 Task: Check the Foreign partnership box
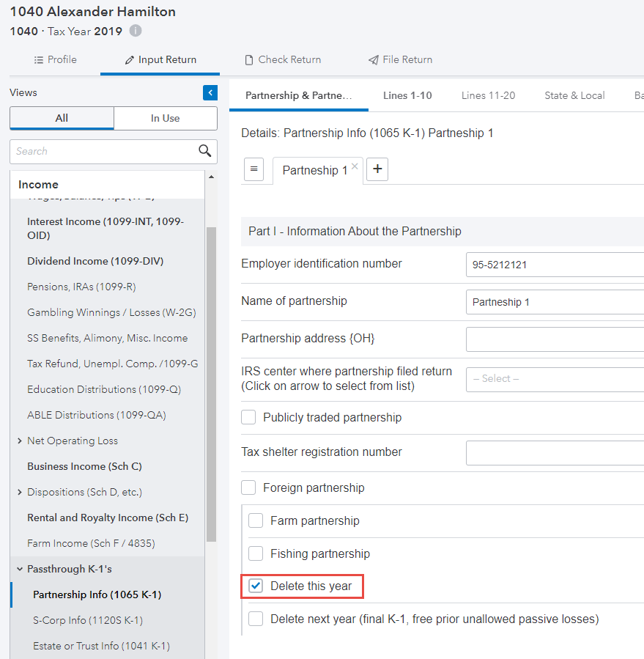pyautogui.click(x=249, y=487)
